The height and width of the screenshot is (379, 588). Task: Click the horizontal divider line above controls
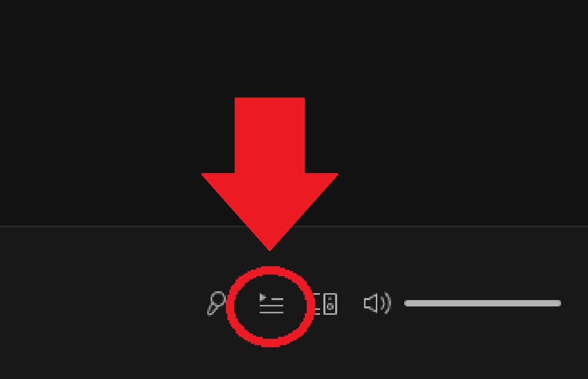pyautogui.click(x=294, y=227)
